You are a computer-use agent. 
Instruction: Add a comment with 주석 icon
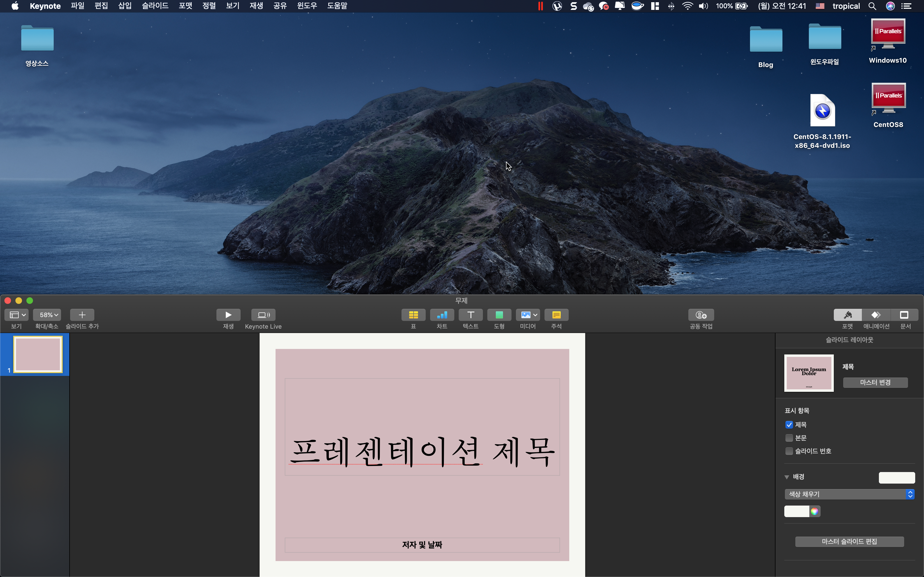(556, 315)
